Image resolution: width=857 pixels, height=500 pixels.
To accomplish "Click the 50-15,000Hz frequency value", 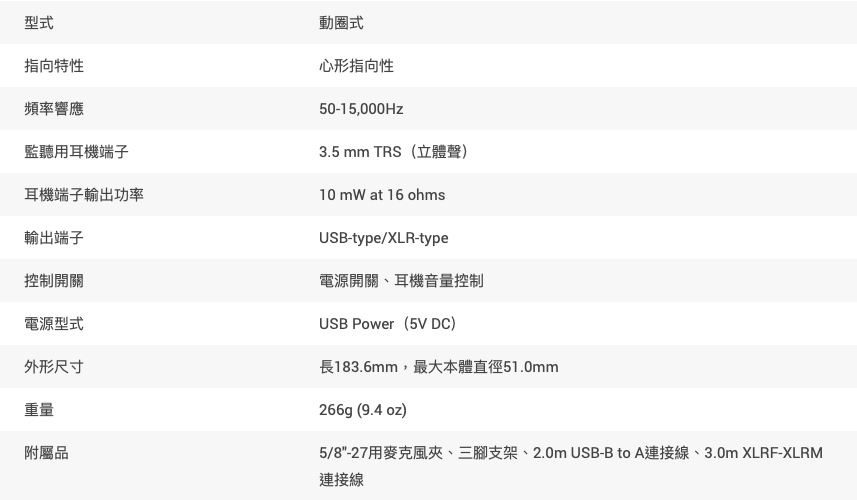I will point(361,109).
